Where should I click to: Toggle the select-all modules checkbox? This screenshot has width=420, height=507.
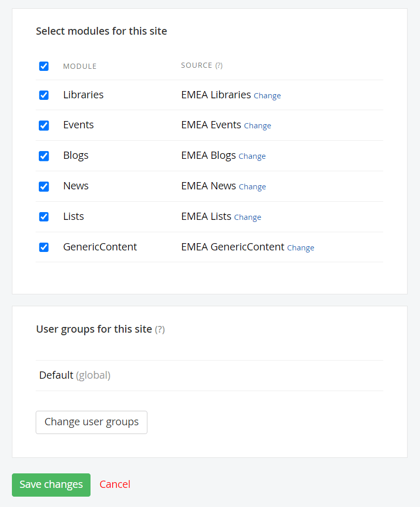44,66
